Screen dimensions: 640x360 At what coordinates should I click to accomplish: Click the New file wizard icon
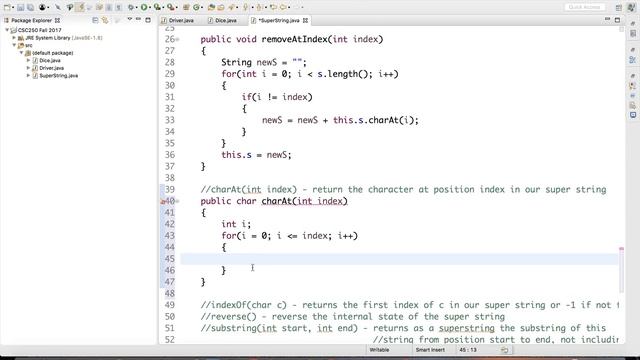[x=7, y=7]
